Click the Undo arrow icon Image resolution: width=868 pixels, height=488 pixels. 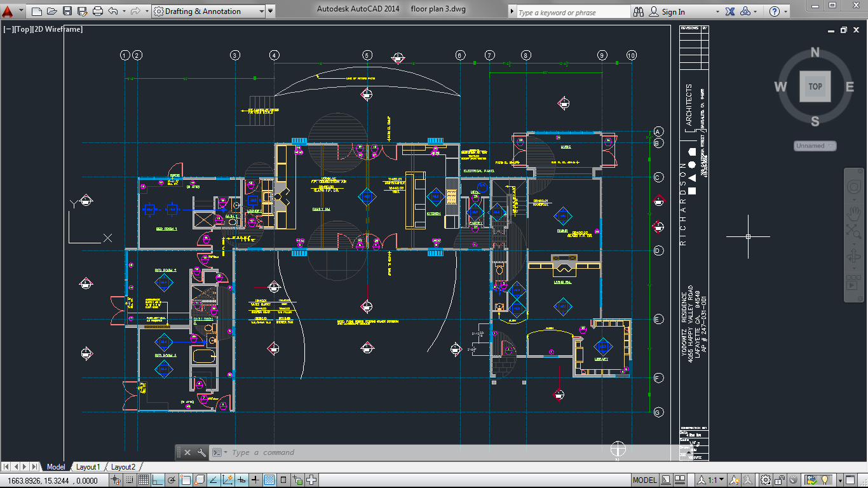(113, 11)
